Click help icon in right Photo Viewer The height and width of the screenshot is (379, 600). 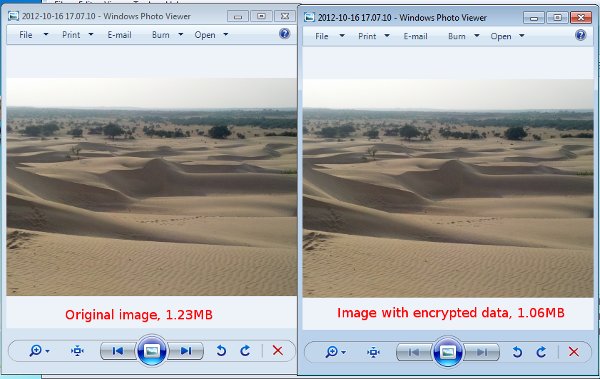click(x=580, y=35)
